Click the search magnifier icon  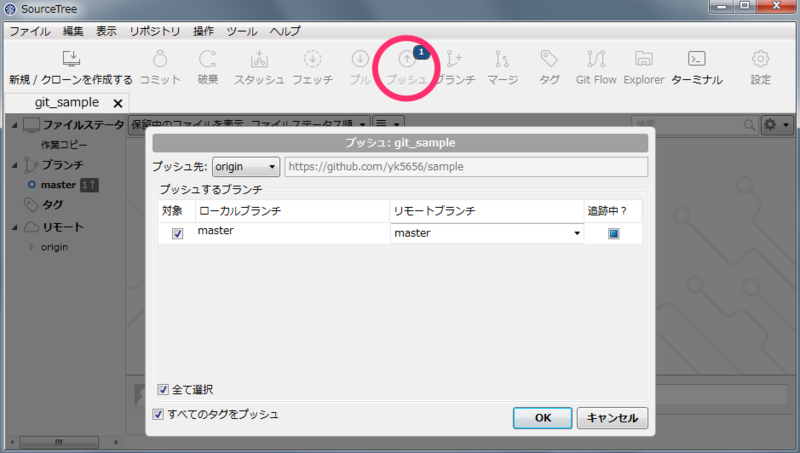(x=749, y=124)
